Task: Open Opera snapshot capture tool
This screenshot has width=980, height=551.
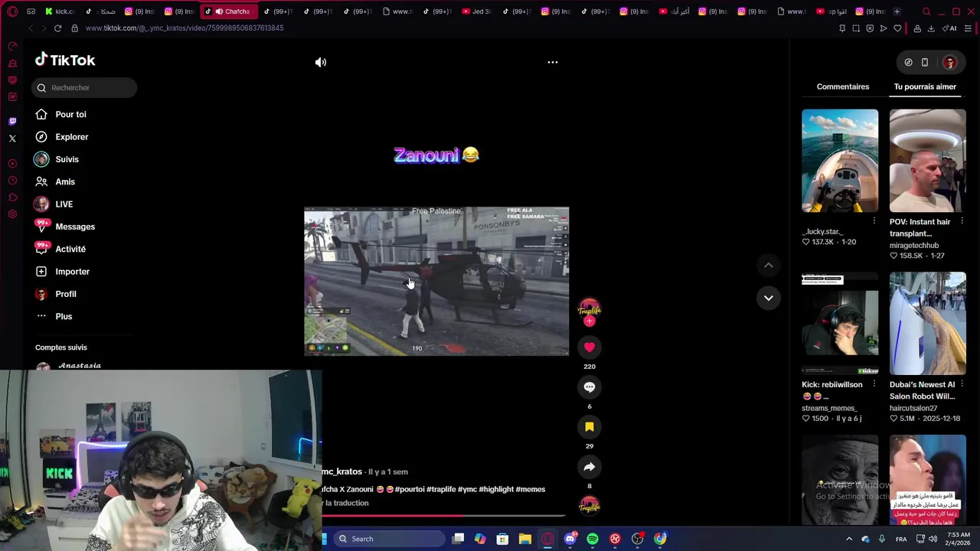Action: pyautogui.click(x=856, y=28)
